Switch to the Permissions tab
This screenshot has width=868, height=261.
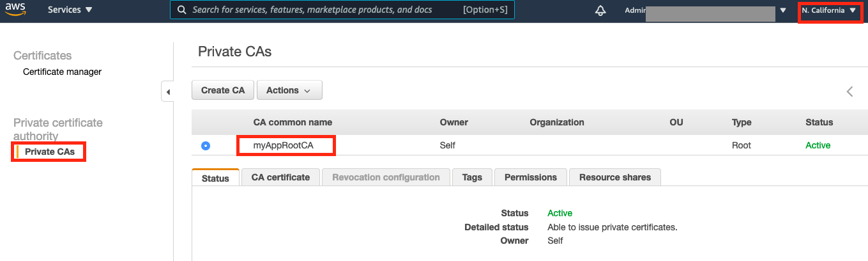(x=530, y=177)
